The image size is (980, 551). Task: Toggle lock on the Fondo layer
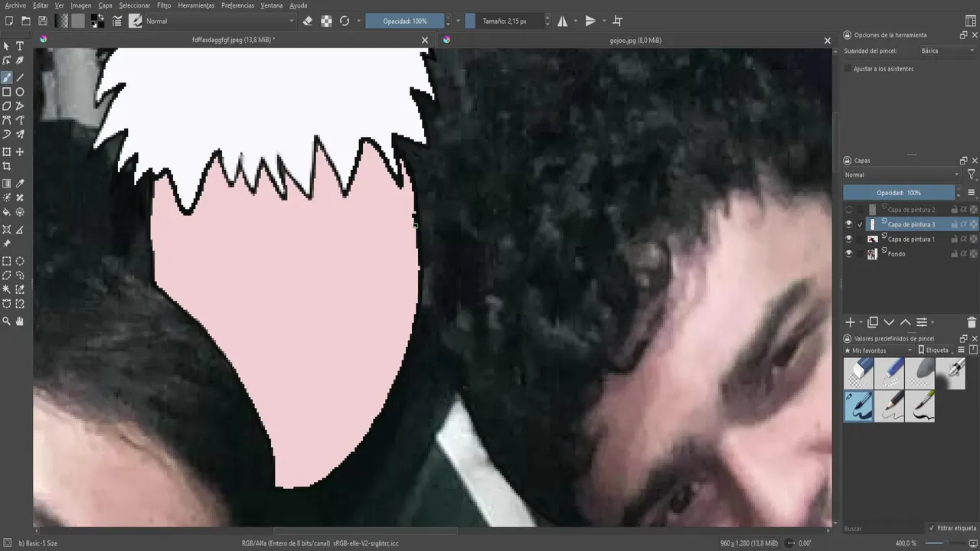click(x=955, y=253)
